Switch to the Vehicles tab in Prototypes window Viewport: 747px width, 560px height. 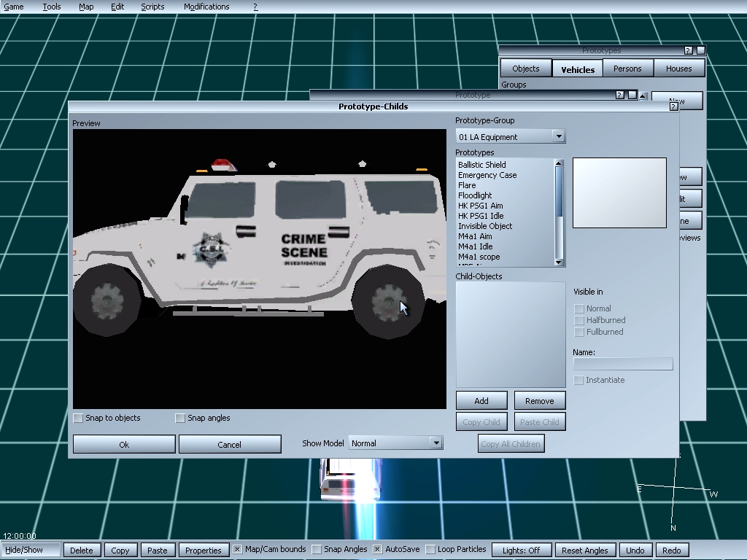578,69
